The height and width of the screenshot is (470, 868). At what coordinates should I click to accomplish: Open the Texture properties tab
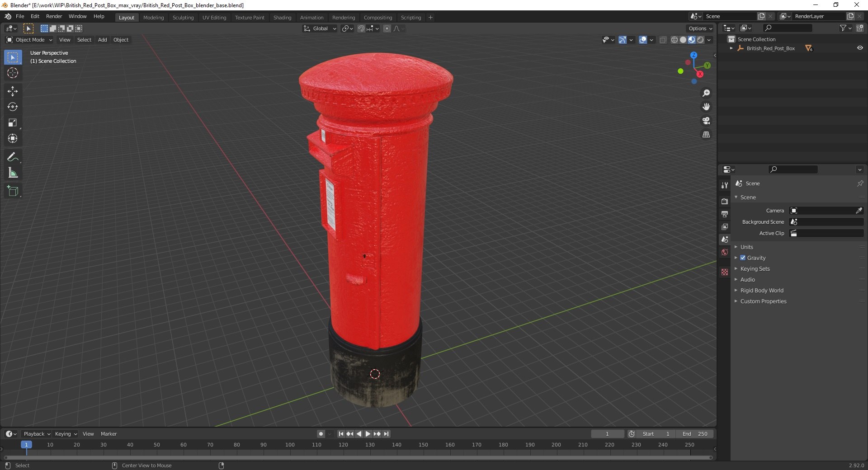[725, 272]
